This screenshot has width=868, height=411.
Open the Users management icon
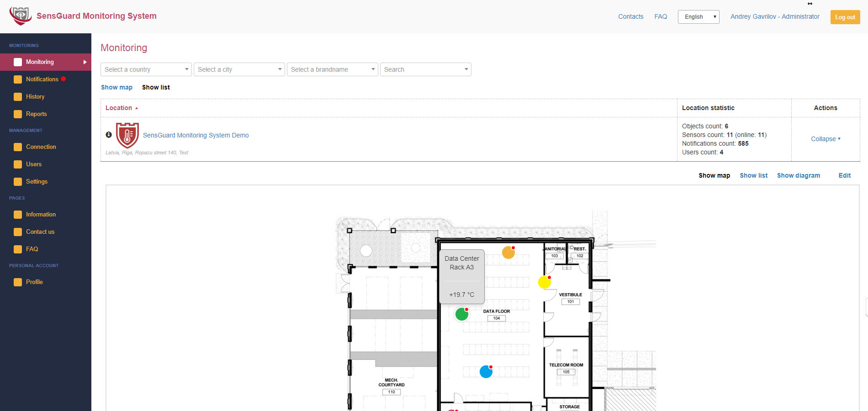pyautogui.click(x=17, y=164)
